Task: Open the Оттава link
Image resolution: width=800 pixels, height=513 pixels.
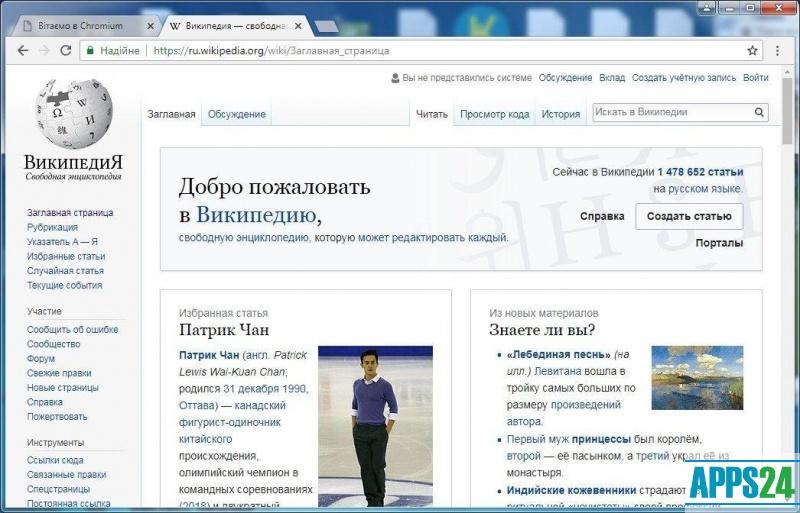Action: 196,406
